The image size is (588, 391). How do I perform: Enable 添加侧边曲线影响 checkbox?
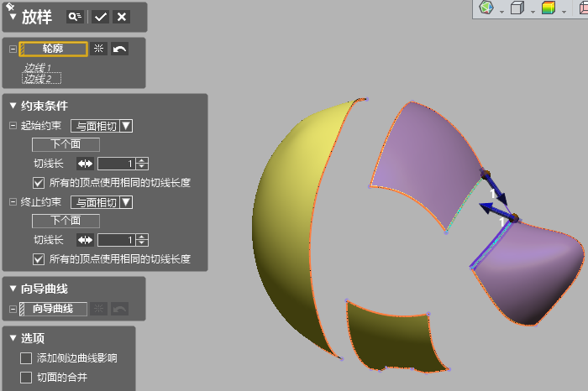(x=26, y=358)
